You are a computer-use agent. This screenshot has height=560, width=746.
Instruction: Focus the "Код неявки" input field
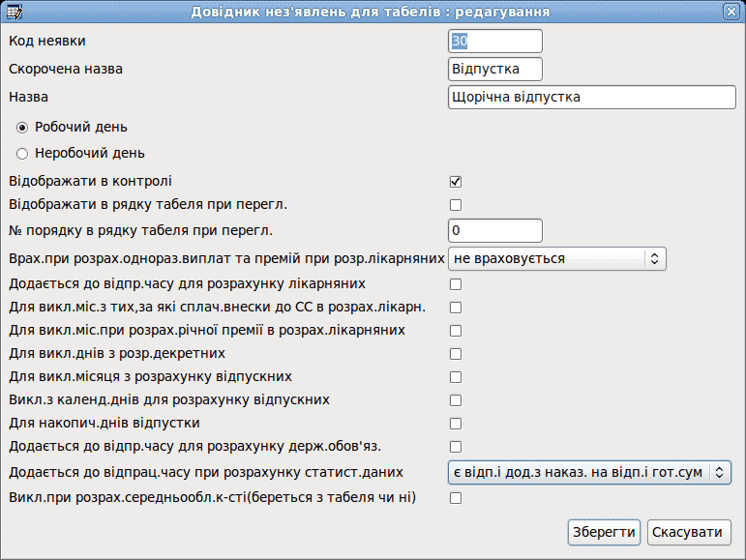point(494,41)
